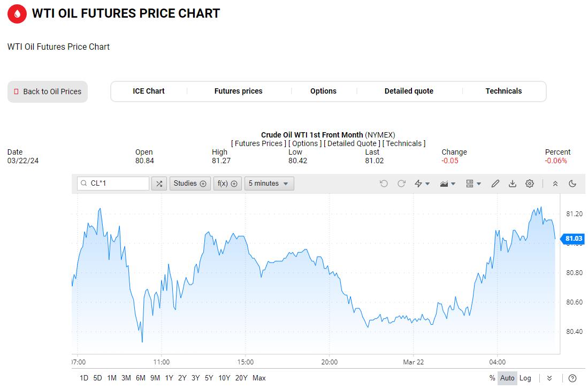Click the compare symbols shuffle icon
The width and height of the screenshot is (588, 389).
pos(159,184)
